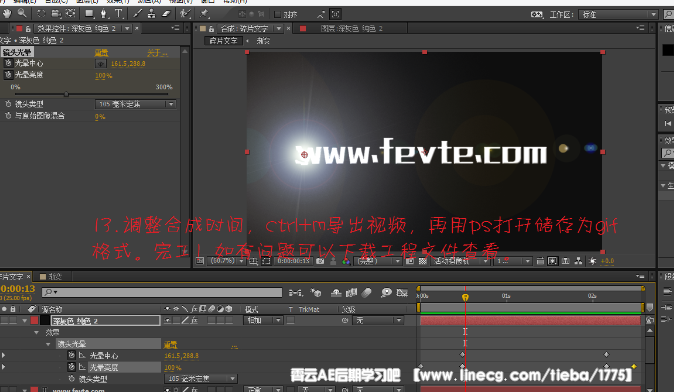Select the Rotation tool
The image size is (674, 392).
click(x=41, y=14)
